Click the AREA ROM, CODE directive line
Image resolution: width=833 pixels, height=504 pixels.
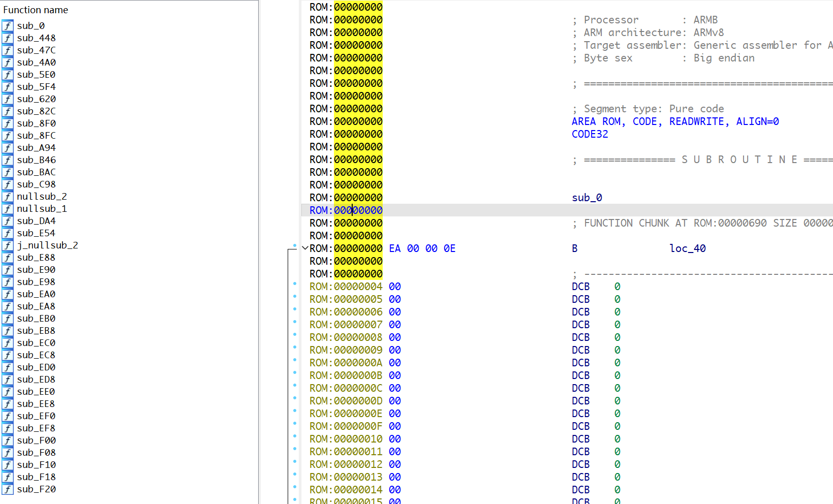pos(675,121)
